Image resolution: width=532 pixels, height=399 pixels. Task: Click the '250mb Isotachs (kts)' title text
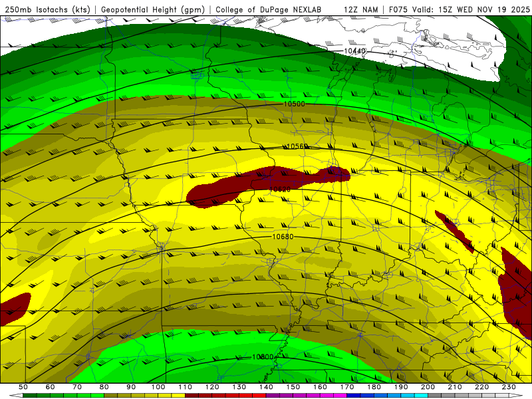click(x=47, y=9)
